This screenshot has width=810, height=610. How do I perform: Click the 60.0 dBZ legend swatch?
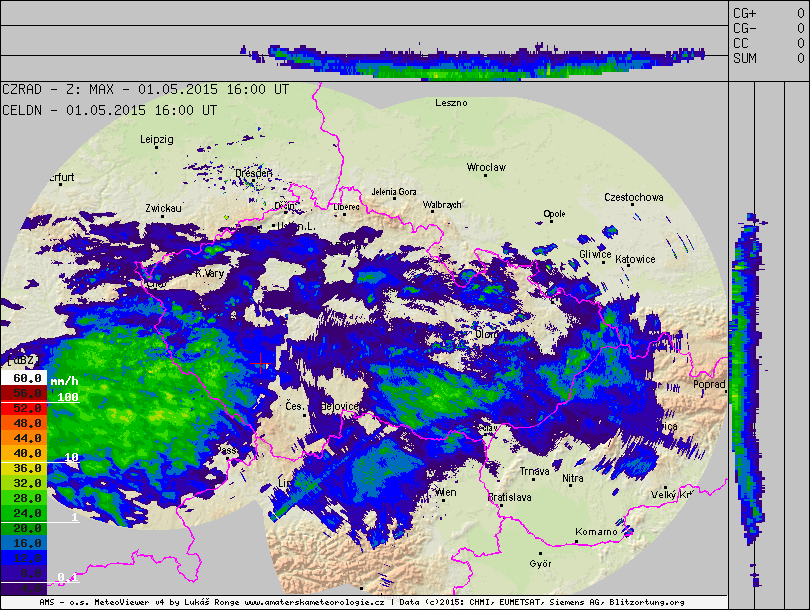pyautogui.click(x=25, y=379)
